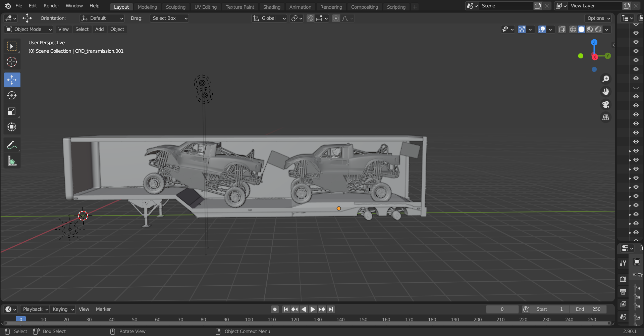Enable proportional editing toggle
This screenshot has width=644, height=336.
coord(336,18)
